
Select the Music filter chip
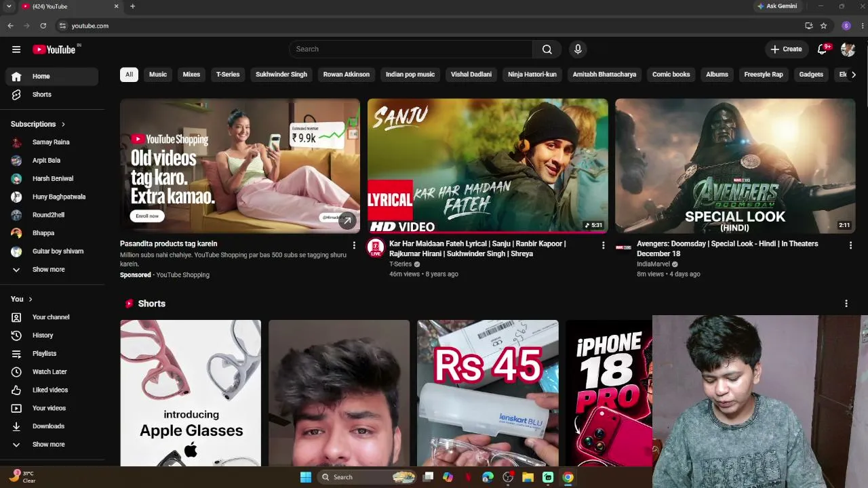pos(158,75)
